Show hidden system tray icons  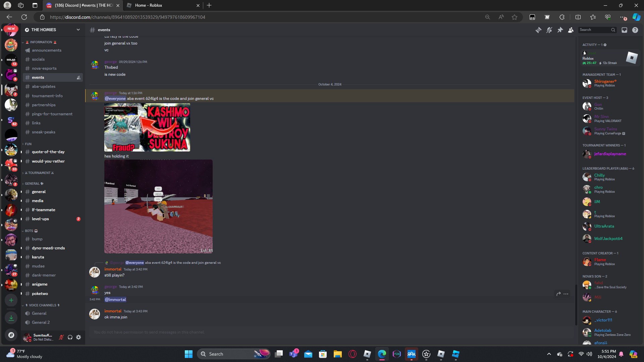[549, 354]
